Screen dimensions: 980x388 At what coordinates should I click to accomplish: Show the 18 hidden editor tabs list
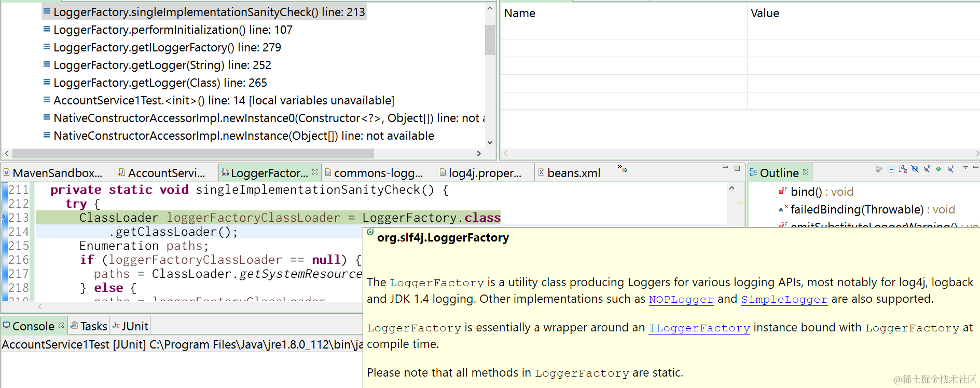(623, 169)
